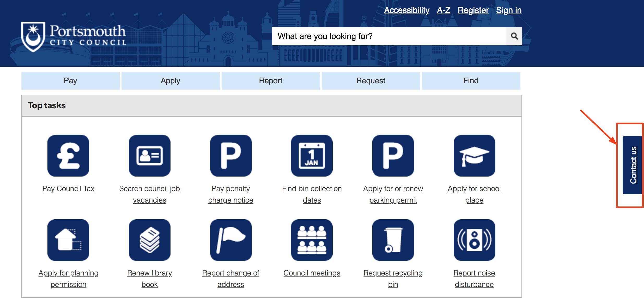Open the Pay menu tab
The image size is (644, 301).
point(70,81)
